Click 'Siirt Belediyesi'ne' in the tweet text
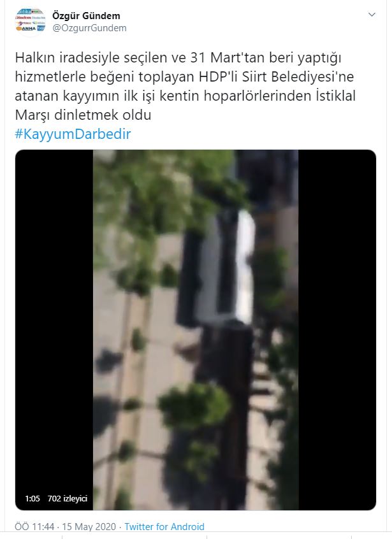The image size is (392, 539). (298, 77)
